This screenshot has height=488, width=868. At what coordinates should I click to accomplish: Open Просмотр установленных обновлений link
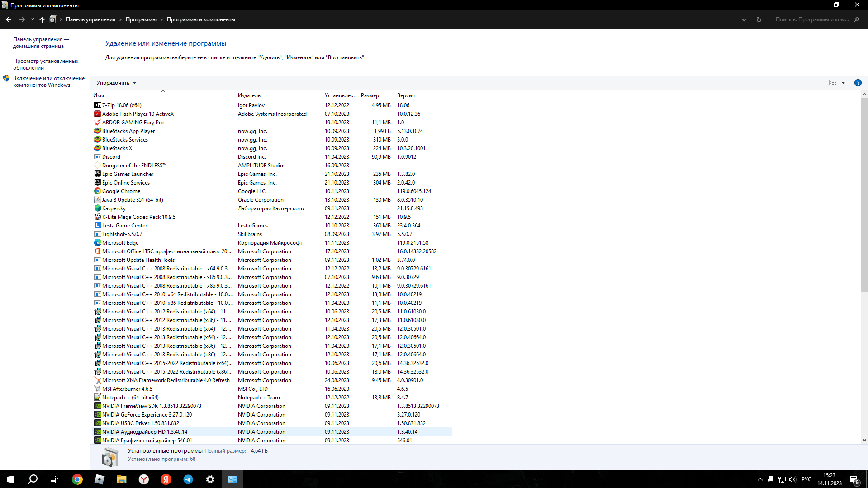coord(46,65)
